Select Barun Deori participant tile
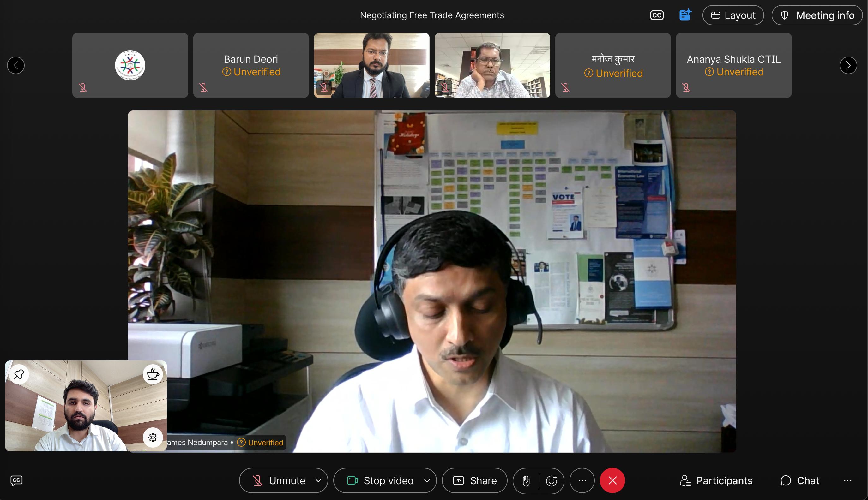This screenshot has height=500, width=868. [251, 65]
